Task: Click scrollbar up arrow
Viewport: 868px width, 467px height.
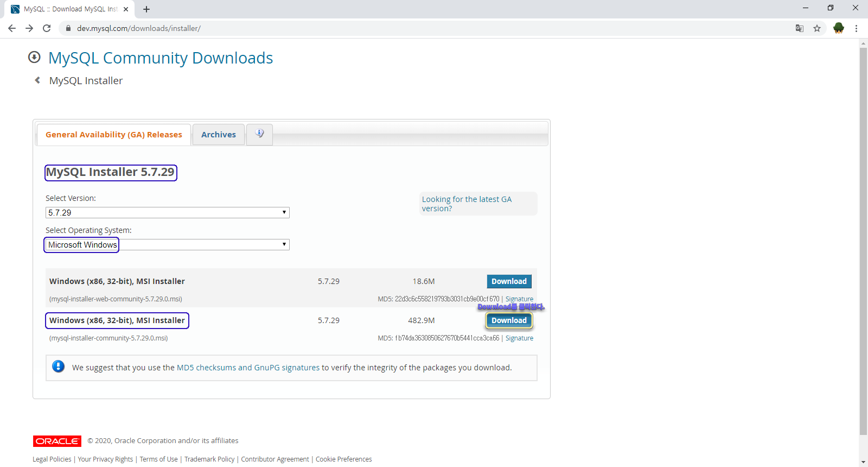Action: pos(863,42)
